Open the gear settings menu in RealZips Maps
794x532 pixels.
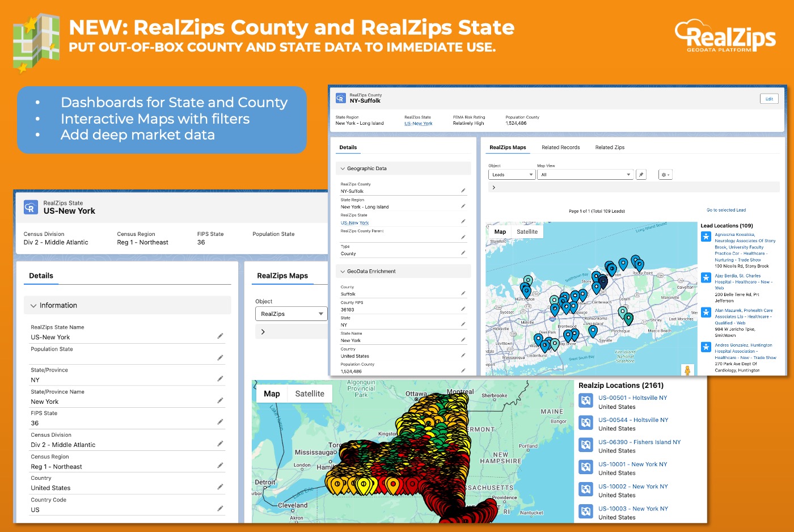pyautogui.click(x=665, y=175)
